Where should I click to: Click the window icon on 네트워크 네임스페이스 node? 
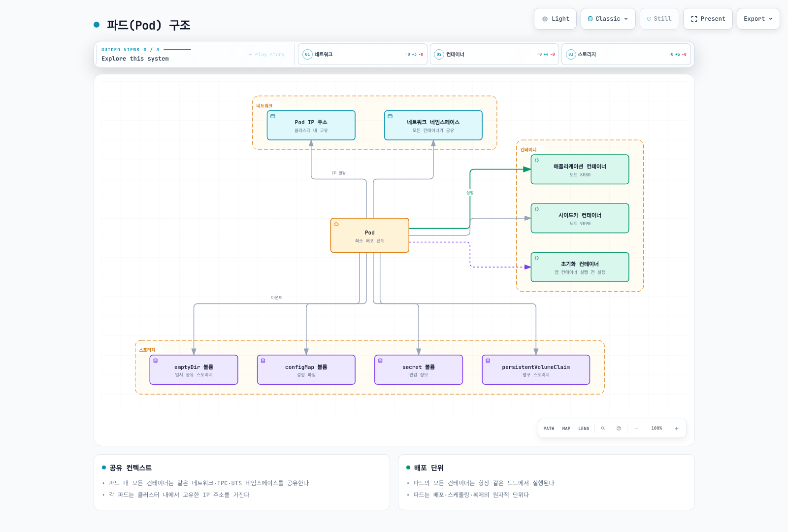coord(390,116)
